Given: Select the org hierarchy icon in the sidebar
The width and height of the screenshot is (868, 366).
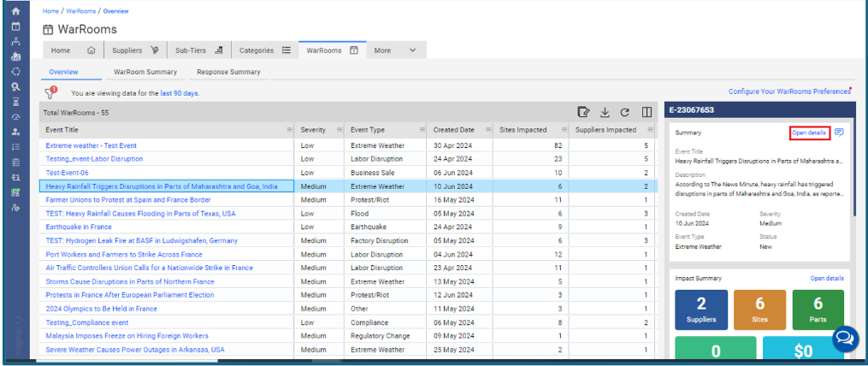Looking at the screenshot, I should (x=16, y=41).
